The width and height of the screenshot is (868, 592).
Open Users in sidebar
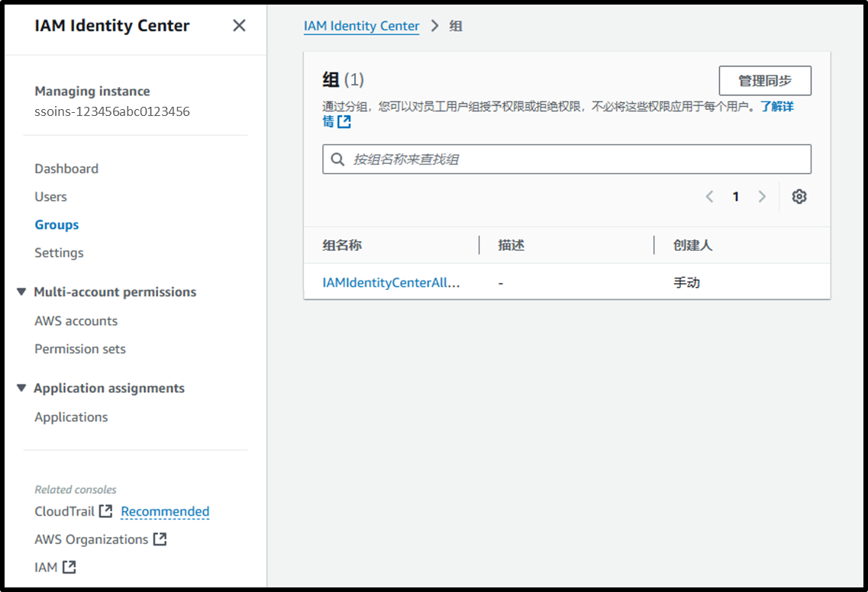50,197
